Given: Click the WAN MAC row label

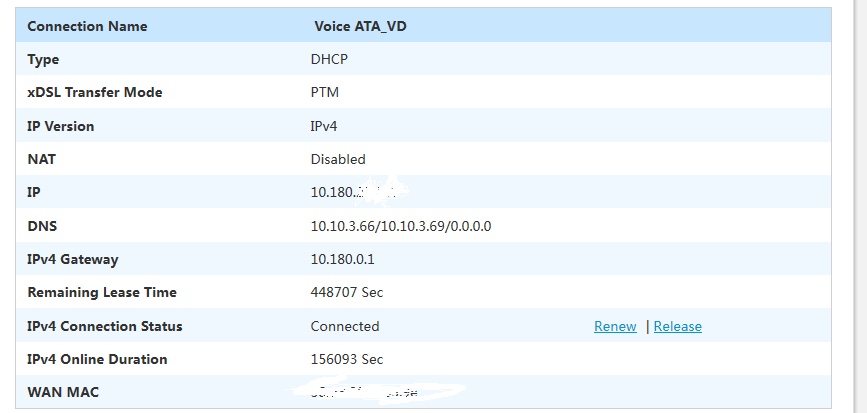Looking at the screenshot, I should 62,392.
